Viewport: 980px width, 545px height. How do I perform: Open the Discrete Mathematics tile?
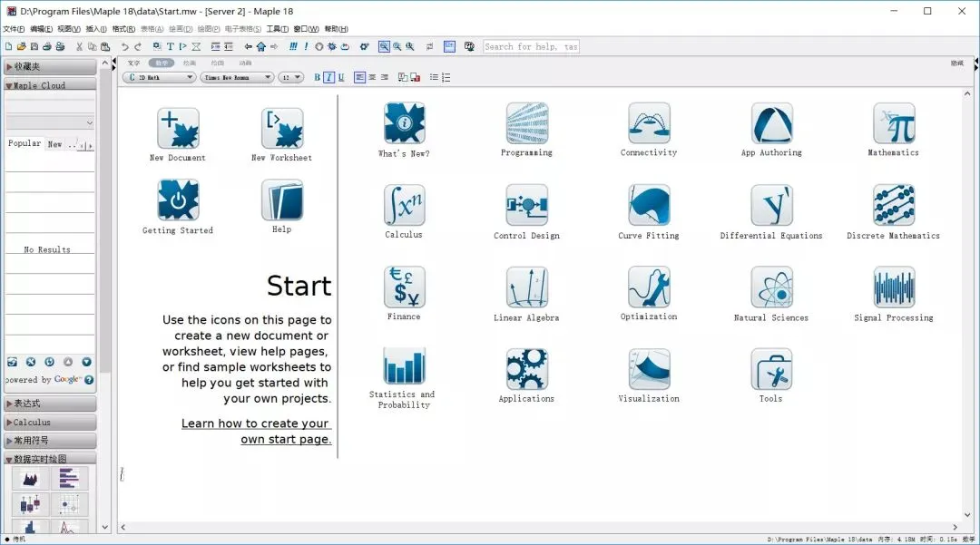tap(894, 205)
